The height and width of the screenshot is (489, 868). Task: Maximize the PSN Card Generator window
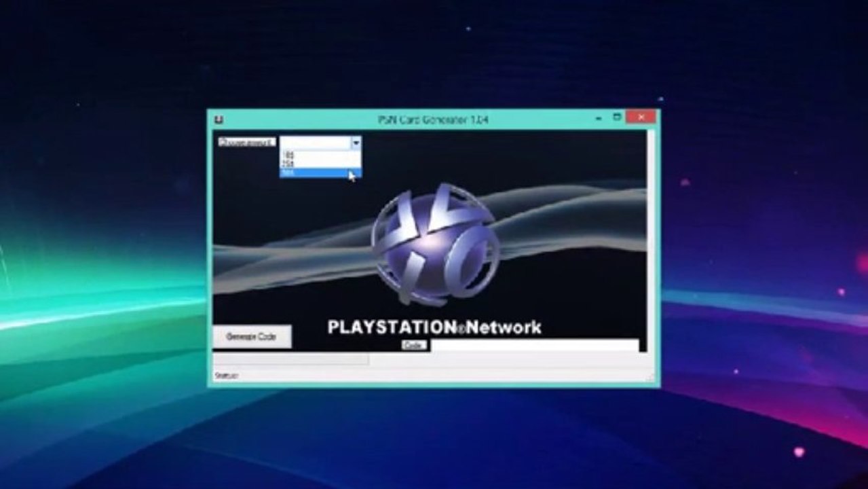[617, 117]
